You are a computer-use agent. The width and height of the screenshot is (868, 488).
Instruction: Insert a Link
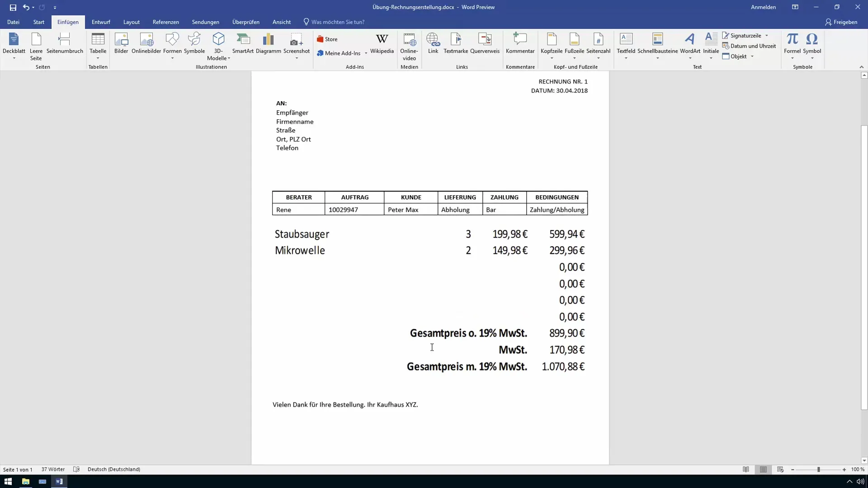pyautogui.click(x=433, y=44)
